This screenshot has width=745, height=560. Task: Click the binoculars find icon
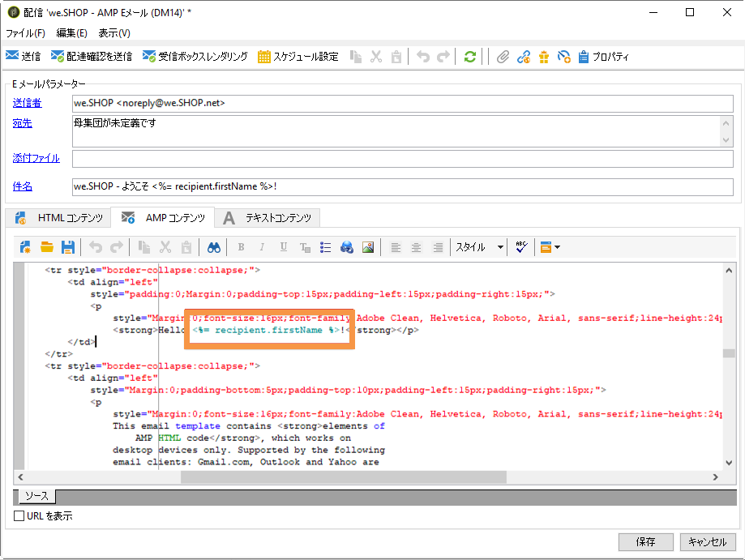point(214,247)
